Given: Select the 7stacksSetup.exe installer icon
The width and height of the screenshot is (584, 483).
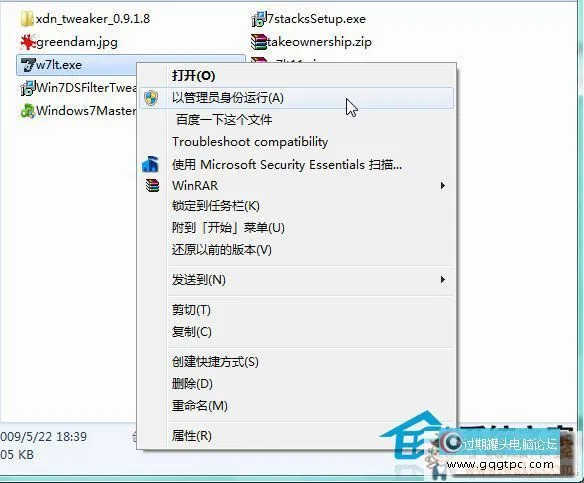Looking at the screenshot, I should click(x=259, y=19).
